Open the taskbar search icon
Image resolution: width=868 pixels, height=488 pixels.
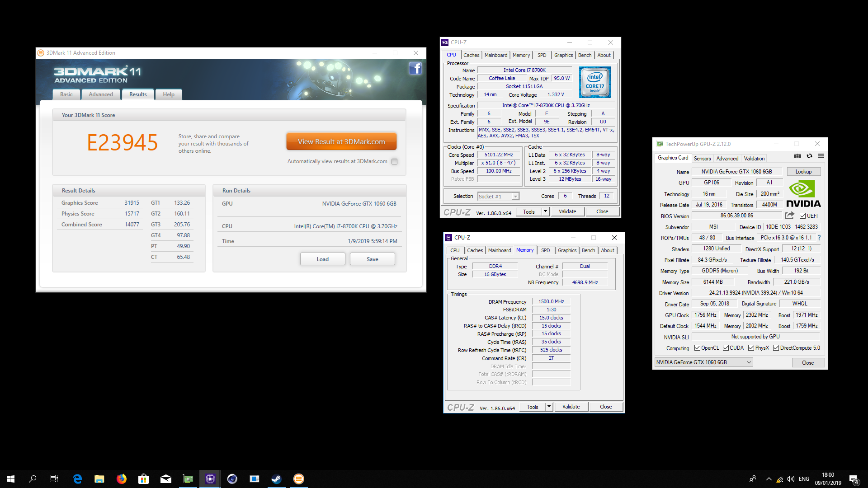[33, 479]
